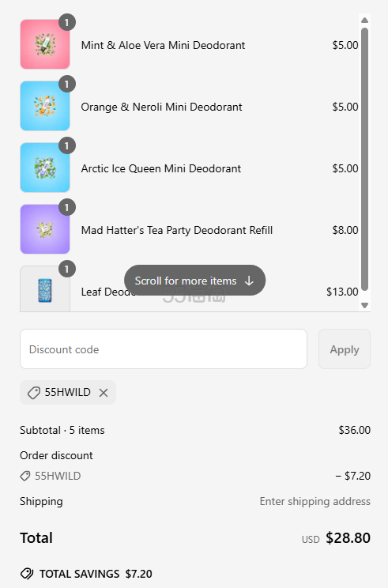Viewport: 388px width, 588px height.
Task: Click the tag icon on the 55HWILD chip
Action: point(34,393)
